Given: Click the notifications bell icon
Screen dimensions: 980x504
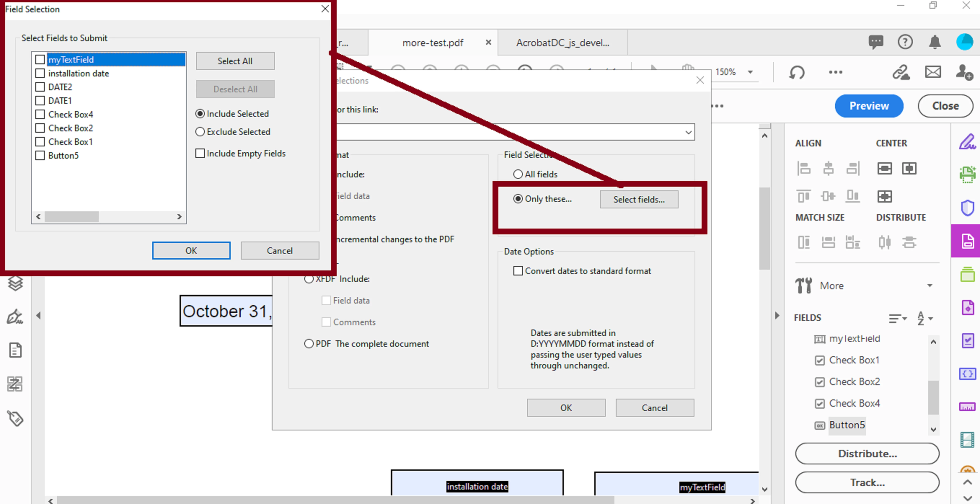Looking at the screenshot, I should (x=935, y=42).
